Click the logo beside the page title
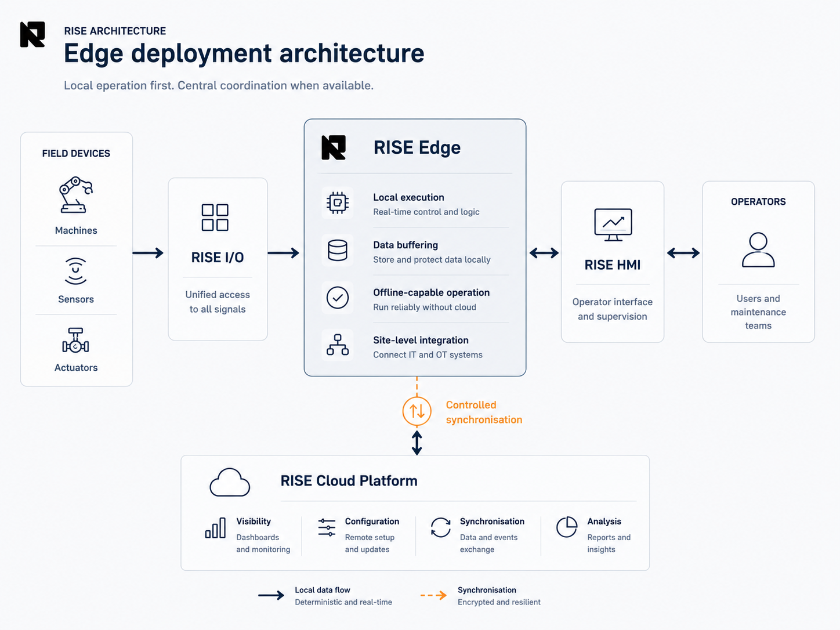Screen dimensions: 840x630 pos(32,35)
